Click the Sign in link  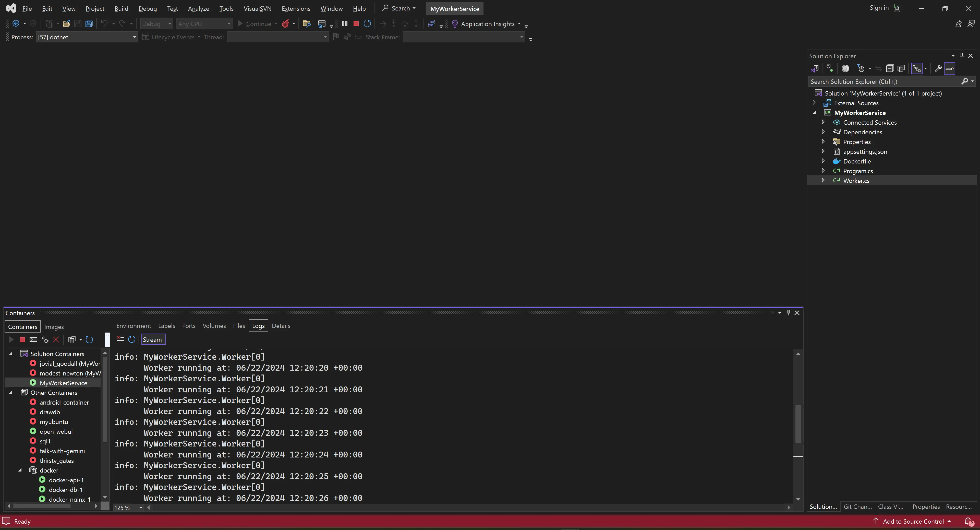coord(879,8)
